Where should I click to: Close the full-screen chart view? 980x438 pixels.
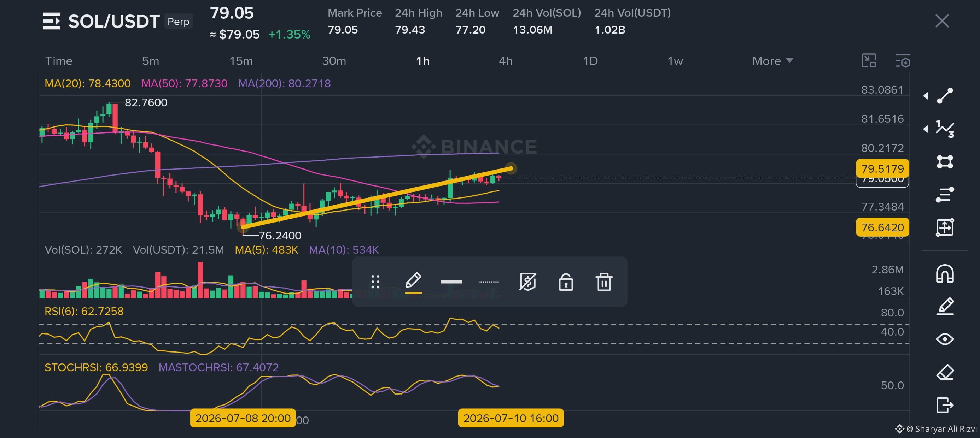(942, 21)
